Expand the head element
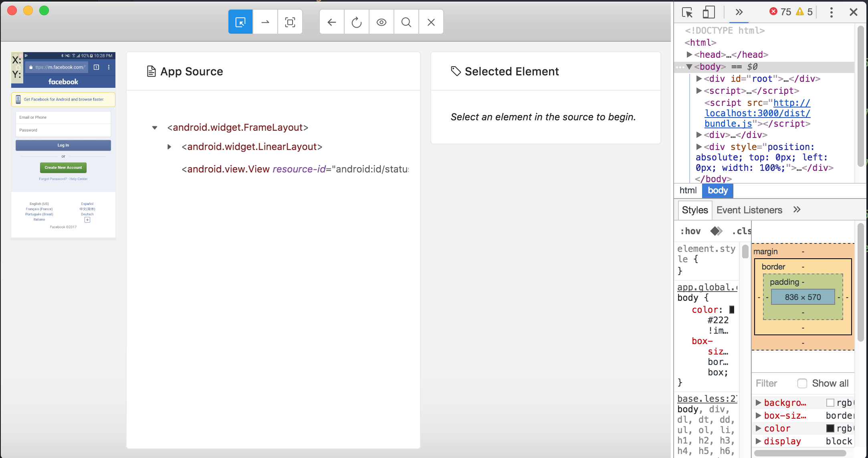 click(x=689, y=55)
